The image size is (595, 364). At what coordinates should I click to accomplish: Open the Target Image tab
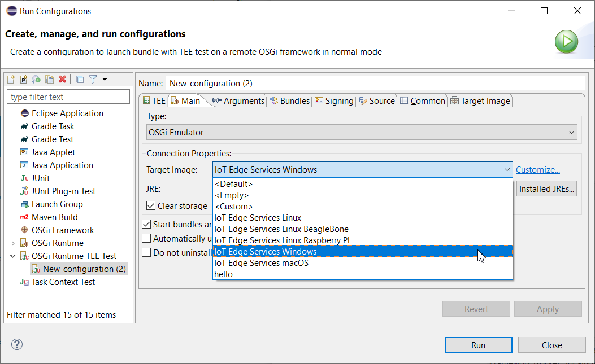480,101
